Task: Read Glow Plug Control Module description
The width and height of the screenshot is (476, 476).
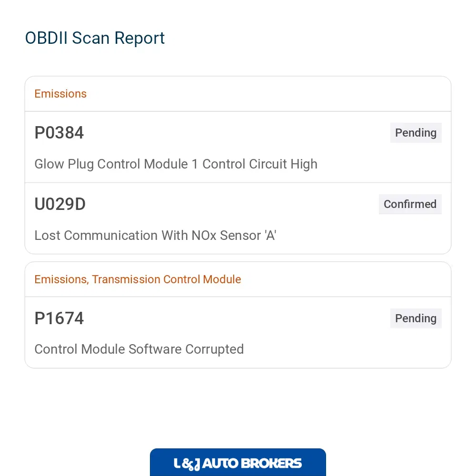Action: point(176,164)
